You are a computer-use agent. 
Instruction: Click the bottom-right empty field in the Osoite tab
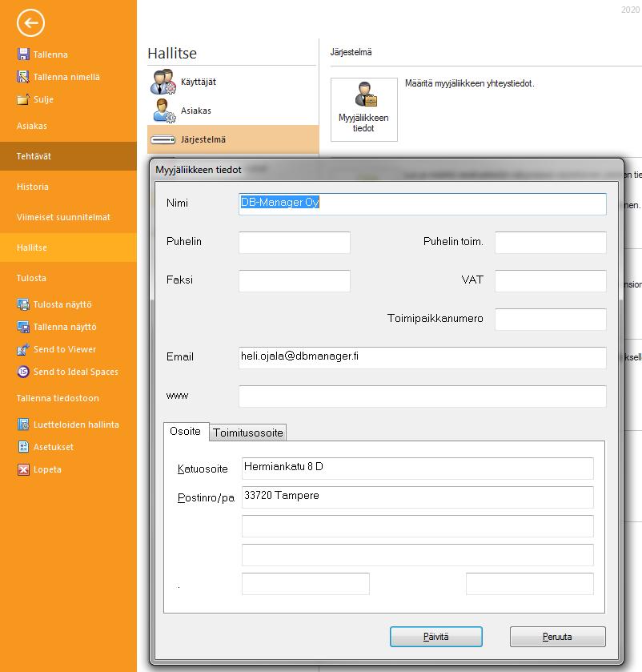point(530,584)
